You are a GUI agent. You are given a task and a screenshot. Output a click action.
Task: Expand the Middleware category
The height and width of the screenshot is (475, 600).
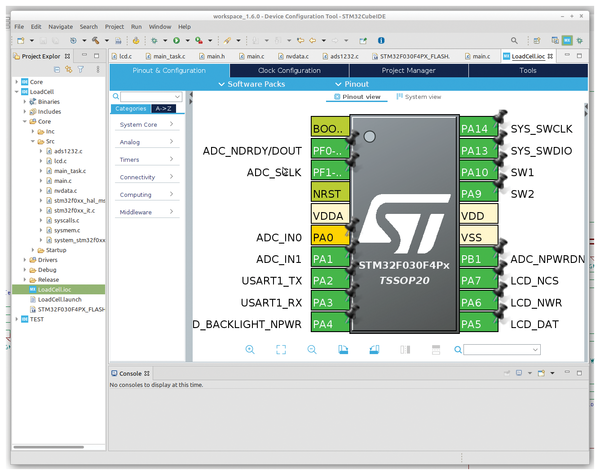click(x=147, y=212)
